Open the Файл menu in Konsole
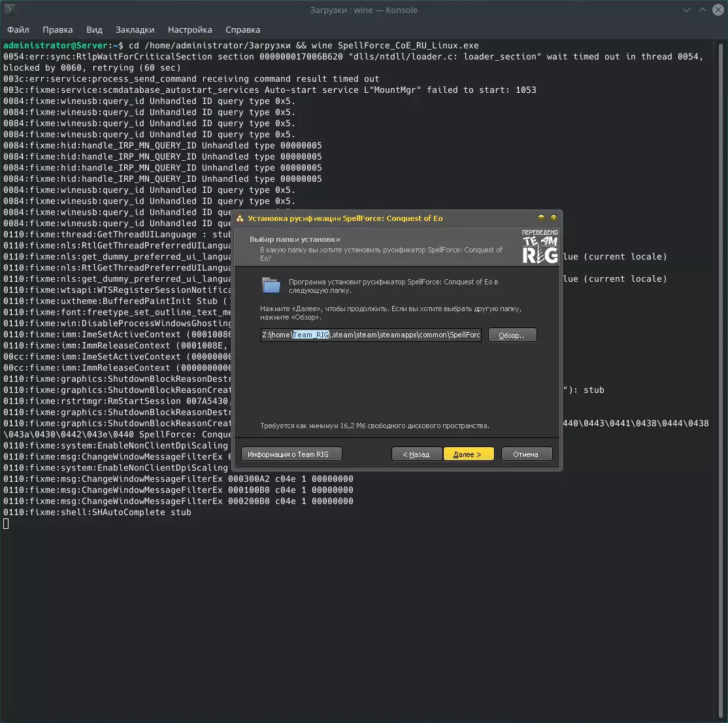The width and height of the screenshot is (728, 723). tap(18, 29)
